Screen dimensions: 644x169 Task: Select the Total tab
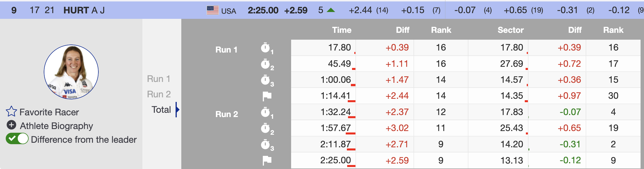[x=161, y=110]
